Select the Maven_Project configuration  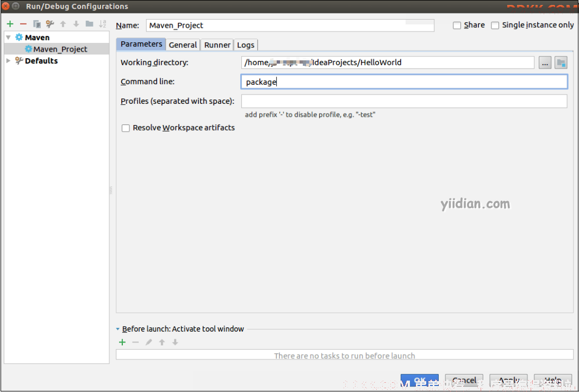tap(57, 49)
